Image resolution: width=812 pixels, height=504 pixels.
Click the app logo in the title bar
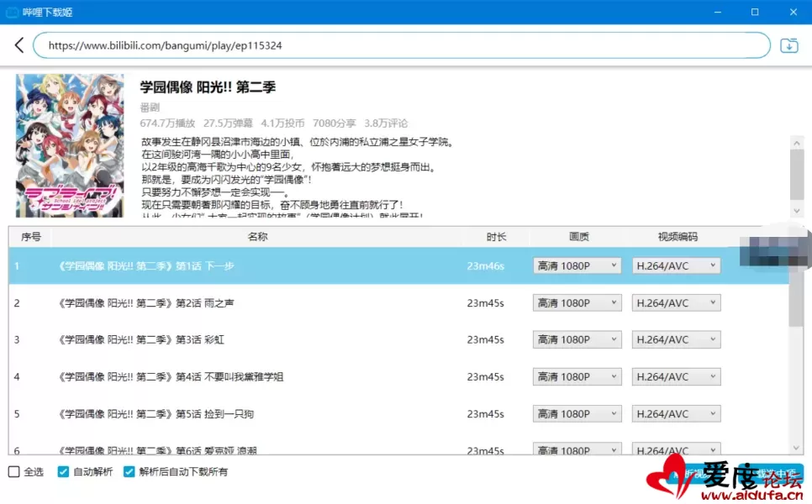tap(12, 12)
